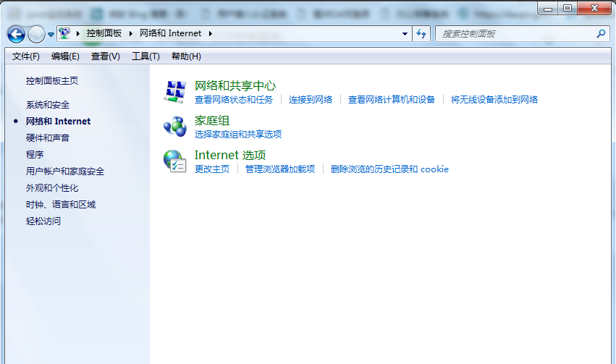Open the 将无线设备添加到网络 link
This screenshot has height=364, width=616.
(494, 100)
